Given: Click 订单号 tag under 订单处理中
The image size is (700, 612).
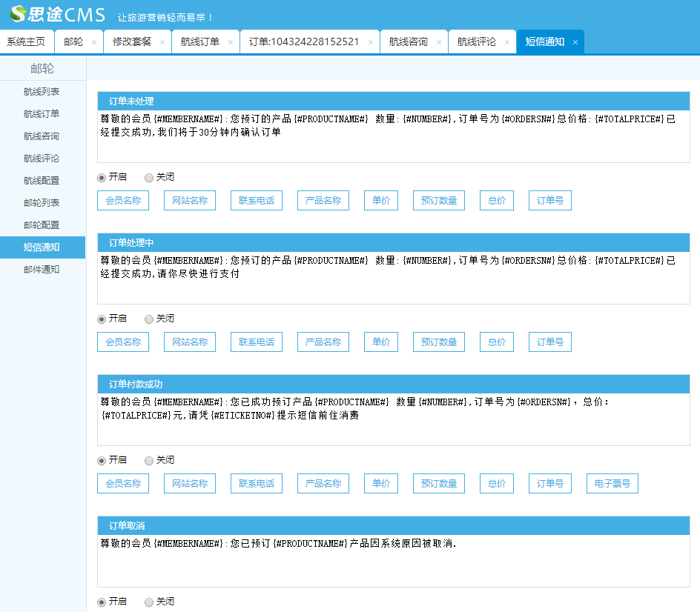Looking at the screenshot, I should click(x=549, y=342).
